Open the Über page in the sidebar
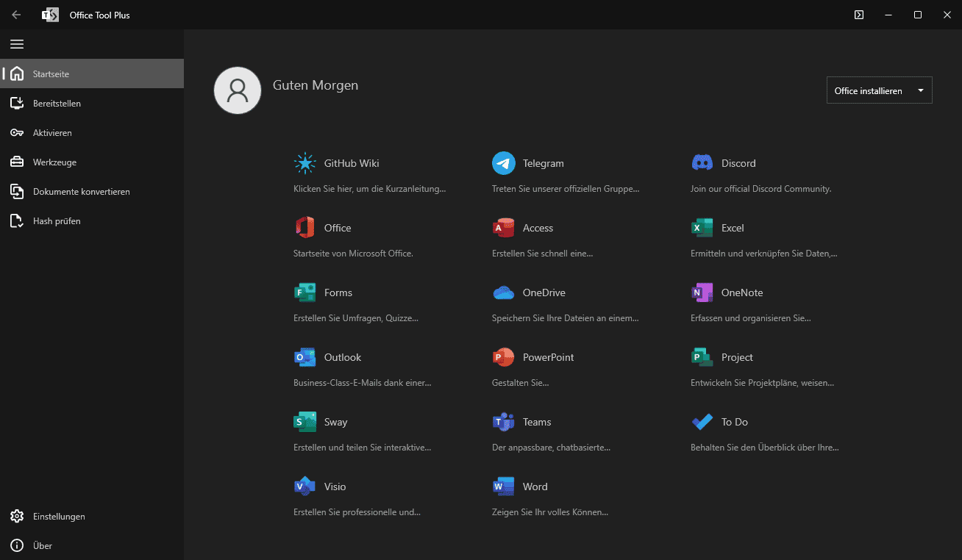This screenshot has width=962, height=560. [92, 545]
